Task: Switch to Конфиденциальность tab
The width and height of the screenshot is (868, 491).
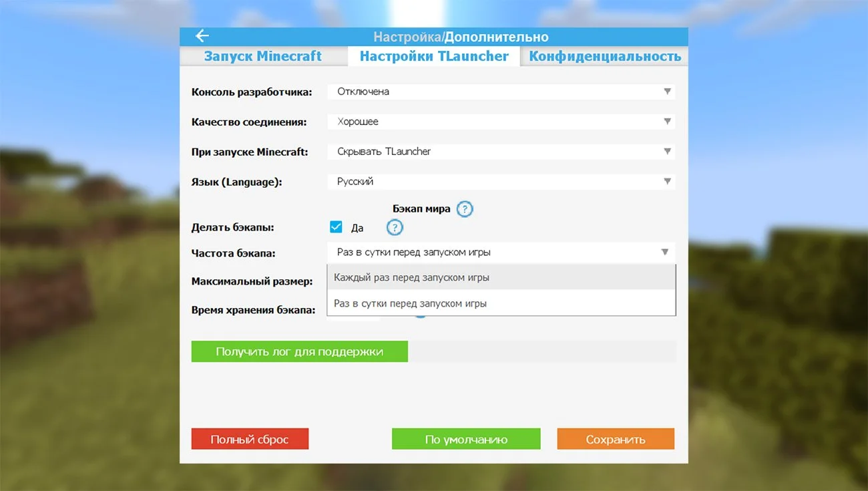Action: (x=605, y=56)
